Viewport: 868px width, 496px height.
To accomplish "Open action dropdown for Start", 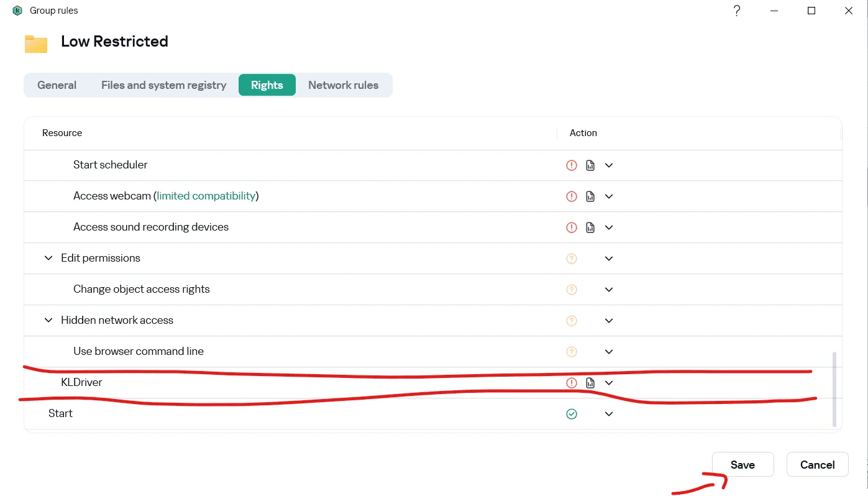I will (x=609, y=414).
